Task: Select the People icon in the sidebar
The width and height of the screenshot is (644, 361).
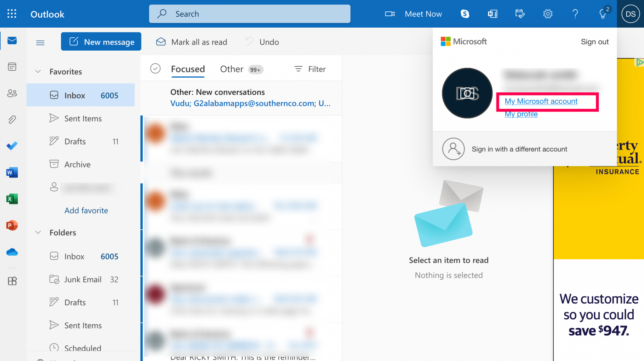Action: [12, 93]
